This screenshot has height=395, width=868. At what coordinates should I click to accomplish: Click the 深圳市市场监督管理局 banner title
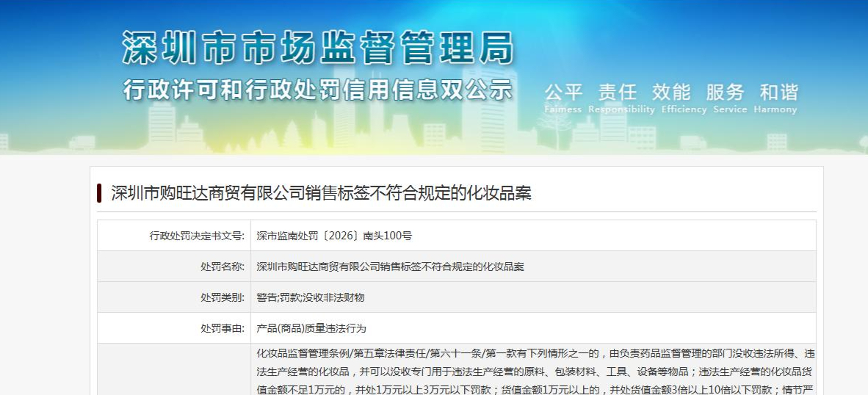318,48
